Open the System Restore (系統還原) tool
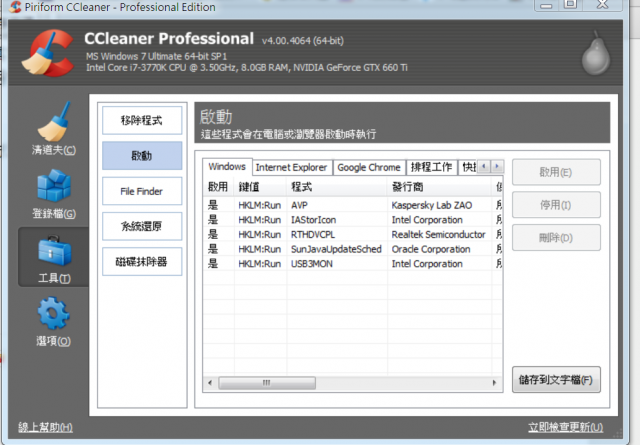The height and width of the screenshot is (445, 640). (x=142, y=226)
